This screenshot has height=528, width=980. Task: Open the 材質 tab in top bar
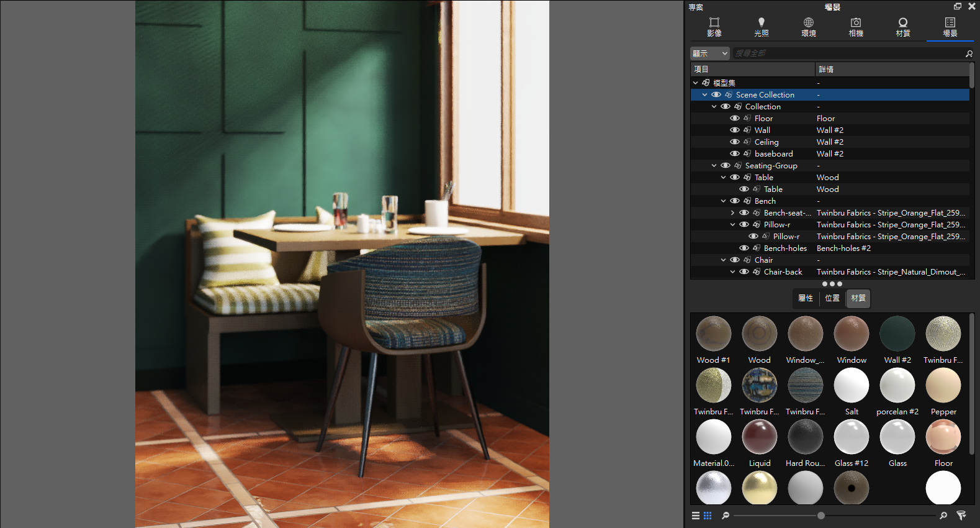(903, 27)
